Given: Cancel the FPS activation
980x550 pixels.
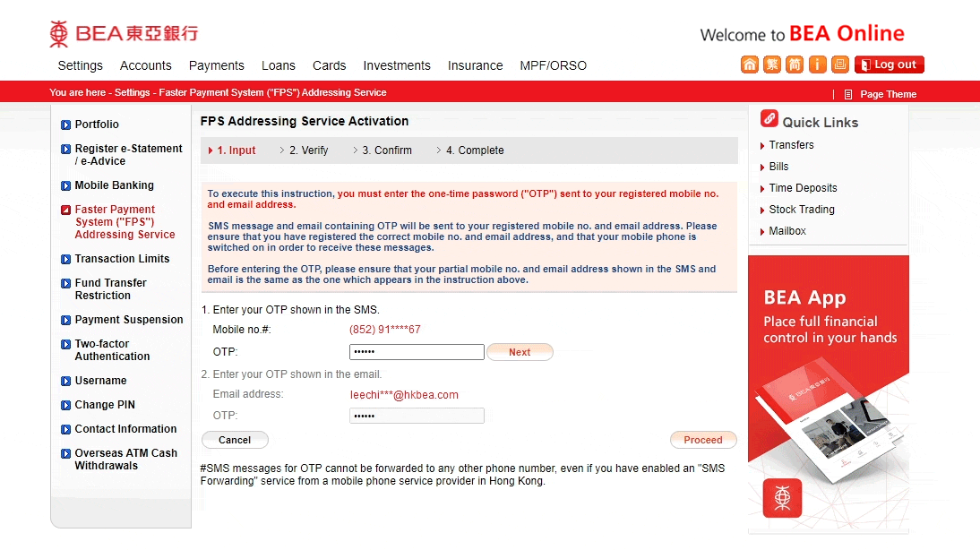Looking at the screenshot, I should click(235, 440).
